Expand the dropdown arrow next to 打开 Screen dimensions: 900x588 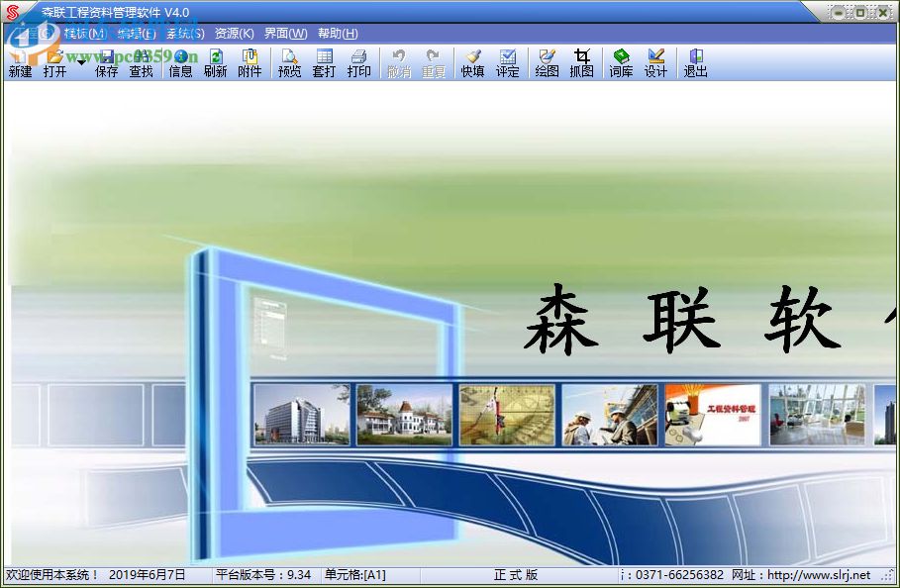click(x=81, y=62)
